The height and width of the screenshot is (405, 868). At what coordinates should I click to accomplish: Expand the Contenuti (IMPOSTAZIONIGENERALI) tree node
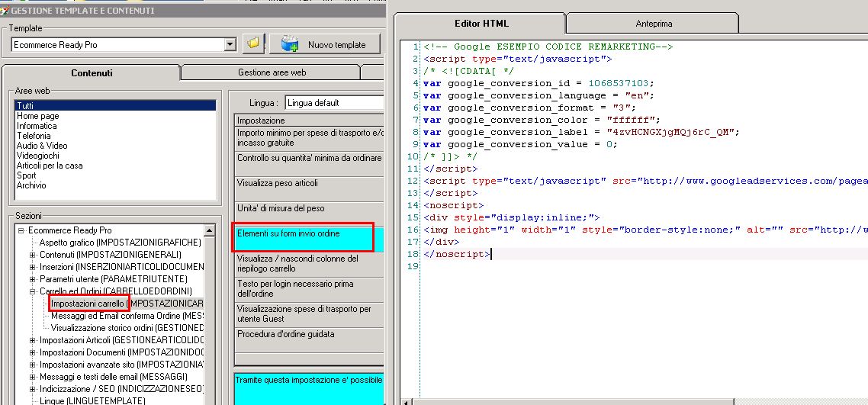[x=33, y=255]
